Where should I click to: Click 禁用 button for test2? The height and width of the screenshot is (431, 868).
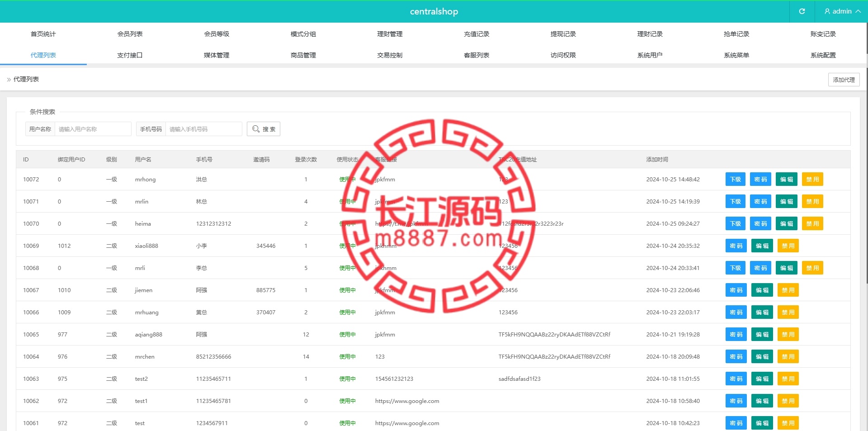pyautogui.click(x=788, y=379)
